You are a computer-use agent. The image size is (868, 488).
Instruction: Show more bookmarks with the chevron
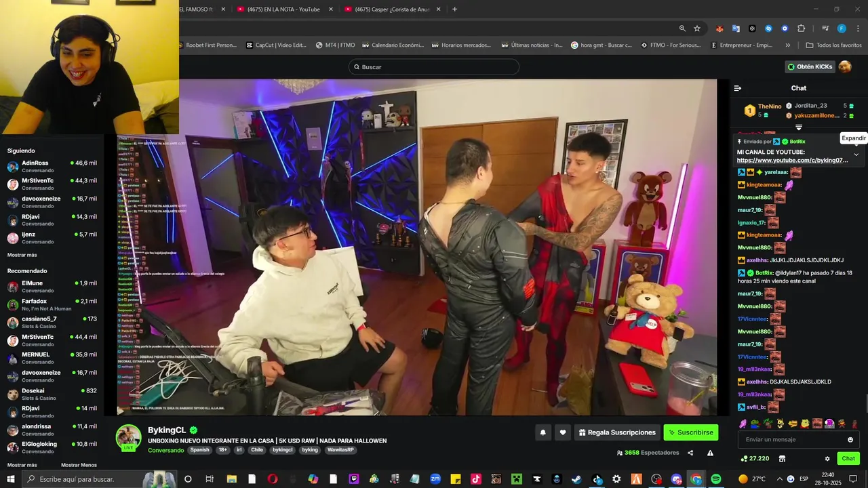[788, 45]
